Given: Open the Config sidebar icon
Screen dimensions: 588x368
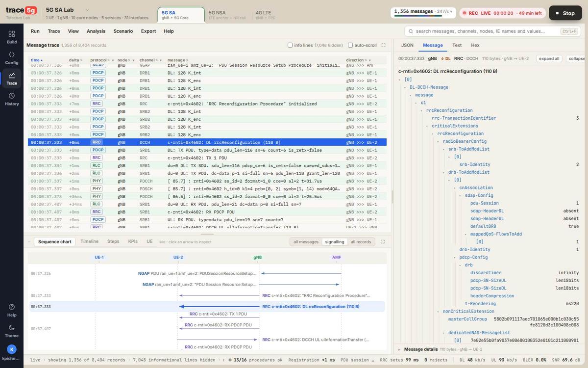Looking at the screenshot, I should point(12,57).
